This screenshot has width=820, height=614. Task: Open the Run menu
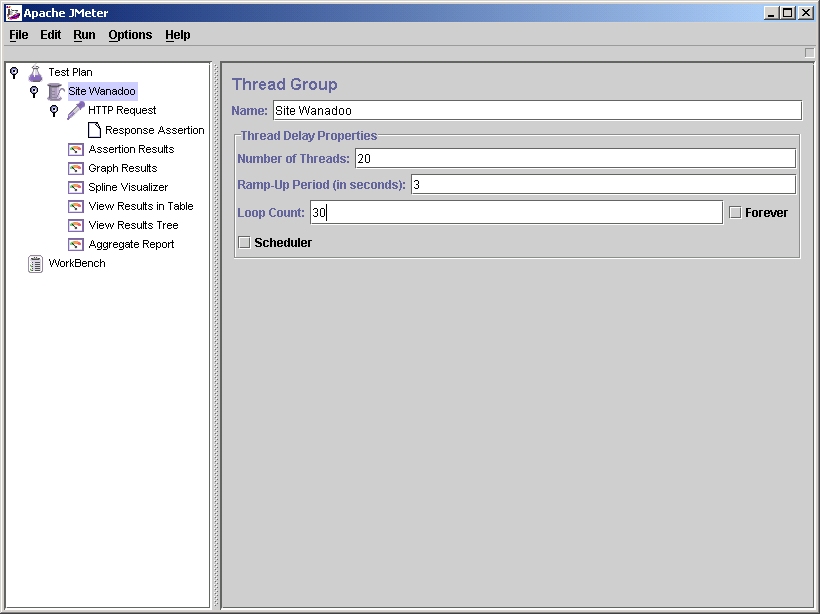[84, 35]
